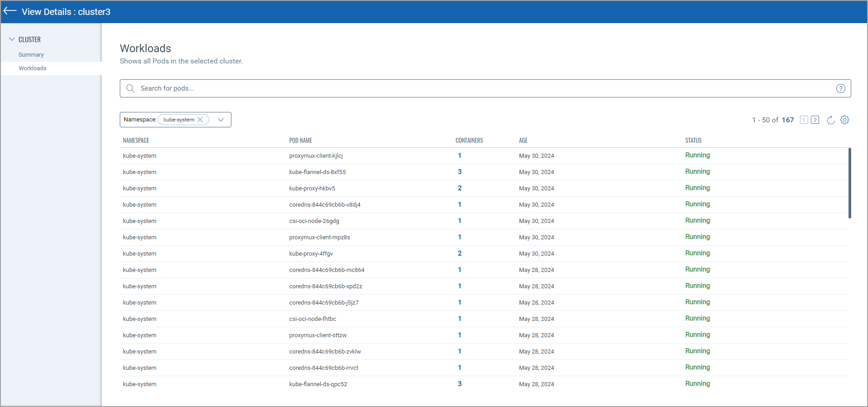Image resolution: width=868 pixels, height=407 pixels.
Task: Click the age of kube-proxy-hkbv5
Action: tap(536, 189)
